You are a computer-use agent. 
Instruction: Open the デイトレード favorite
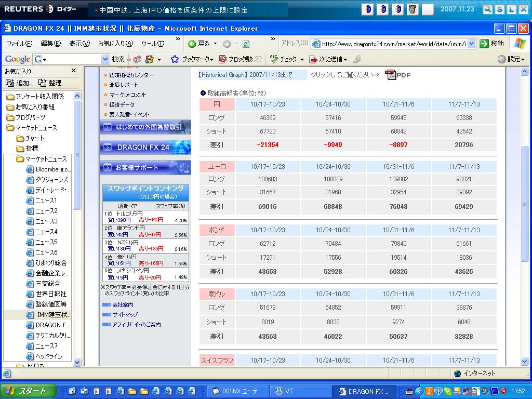[x=48, y=190]
